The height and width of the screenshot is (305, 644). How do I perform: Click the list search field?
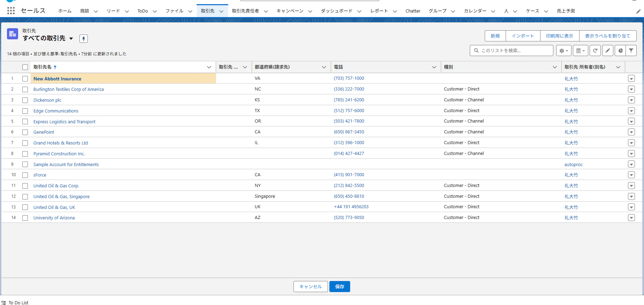pos(512,50)
